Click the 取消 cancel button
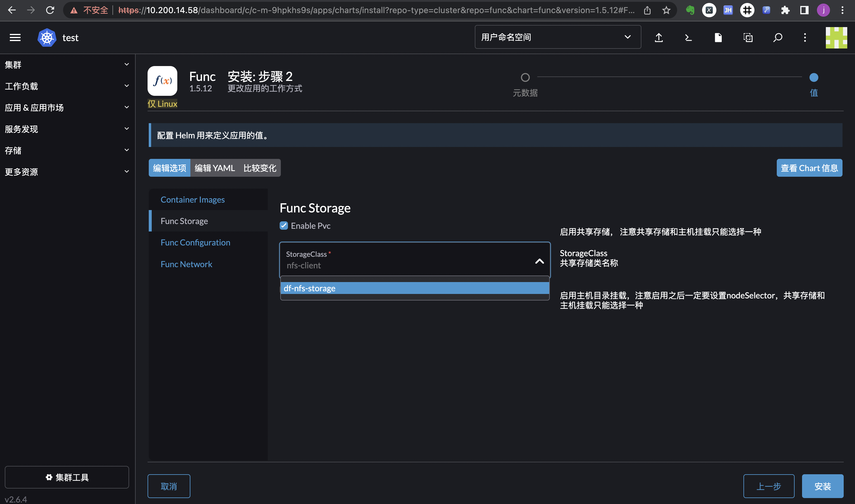Viewport: 855px width, 504px height. pos(169,486)
